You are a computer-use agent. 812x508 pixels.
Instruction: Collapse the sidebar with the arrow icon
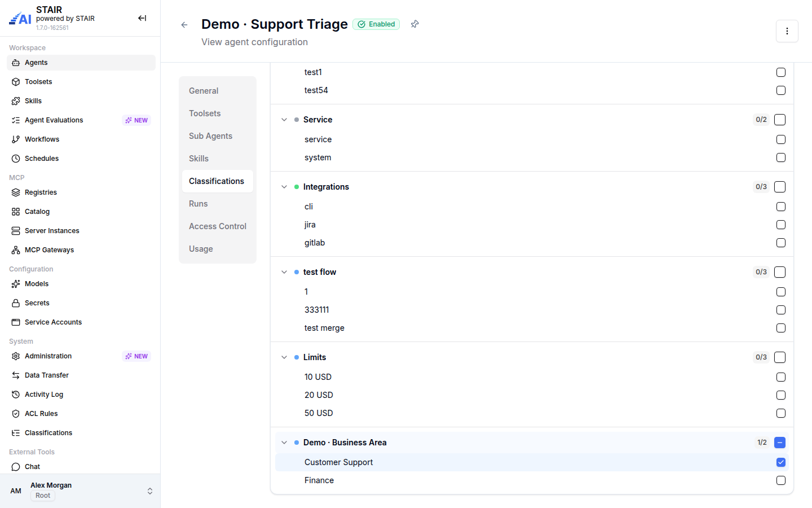click(142, 18)
